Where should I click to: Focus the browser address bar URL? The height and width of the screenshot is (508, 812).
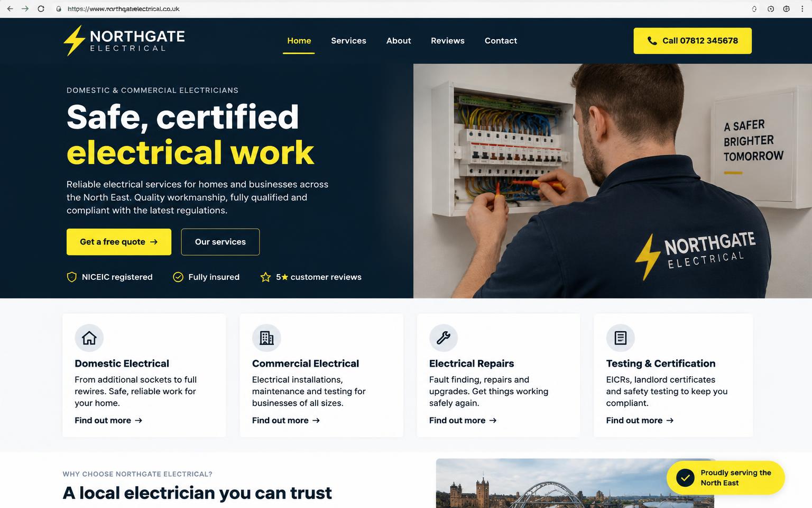click(124, 9)
